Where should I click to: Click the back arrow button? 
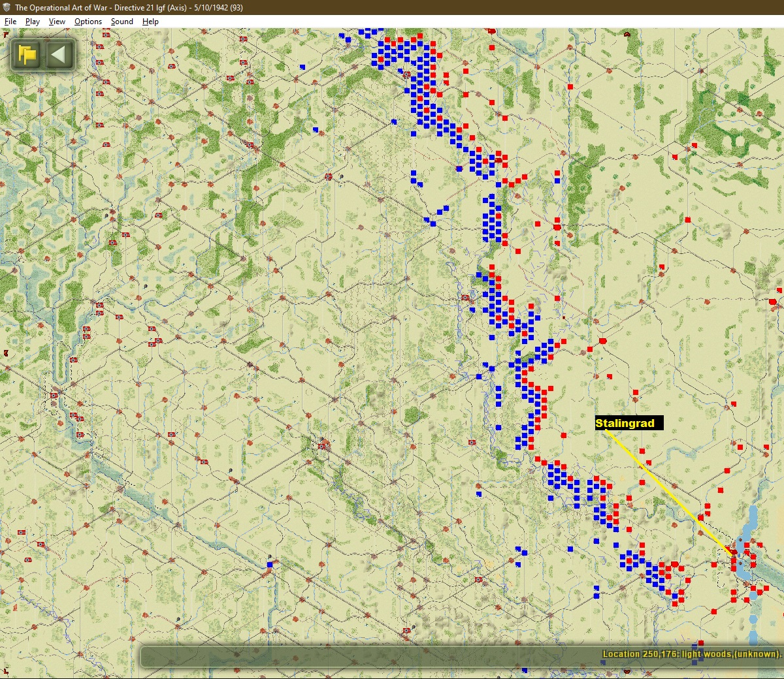pos(59,54)
